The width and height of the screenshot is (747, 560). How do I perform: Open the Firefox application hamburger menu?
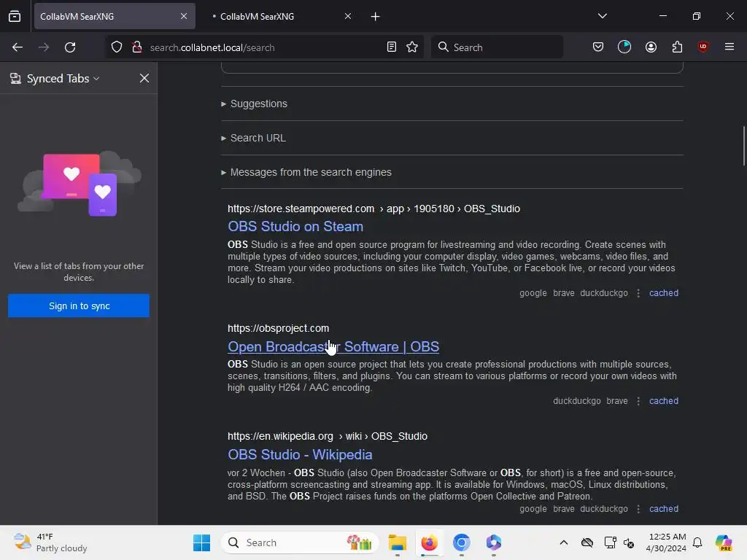click(729, 47)
